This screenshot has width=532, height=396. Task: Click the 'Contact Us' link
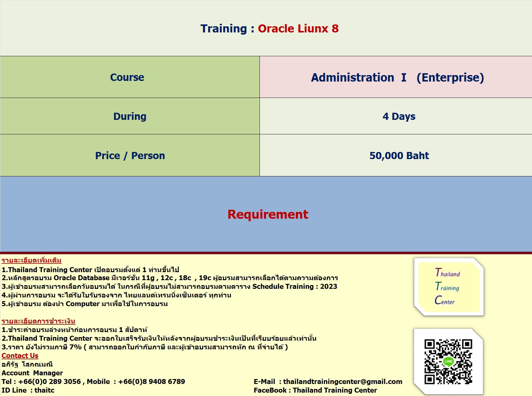click(x=20, y=356)
